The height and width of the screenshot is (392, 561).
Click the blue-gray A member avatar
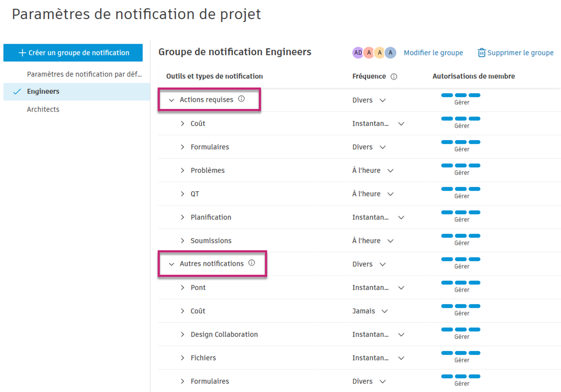coord(390,52)
